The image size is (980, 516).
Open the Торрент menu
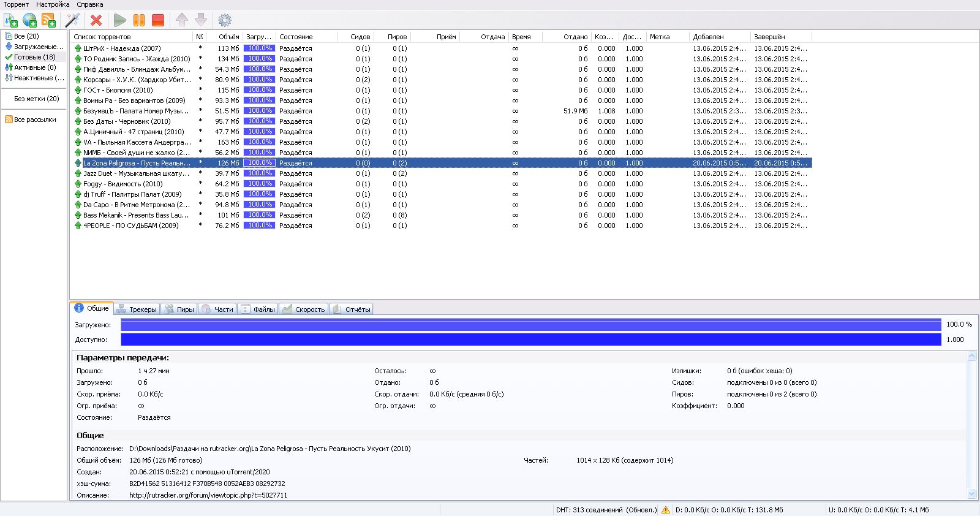pos(16,4)
